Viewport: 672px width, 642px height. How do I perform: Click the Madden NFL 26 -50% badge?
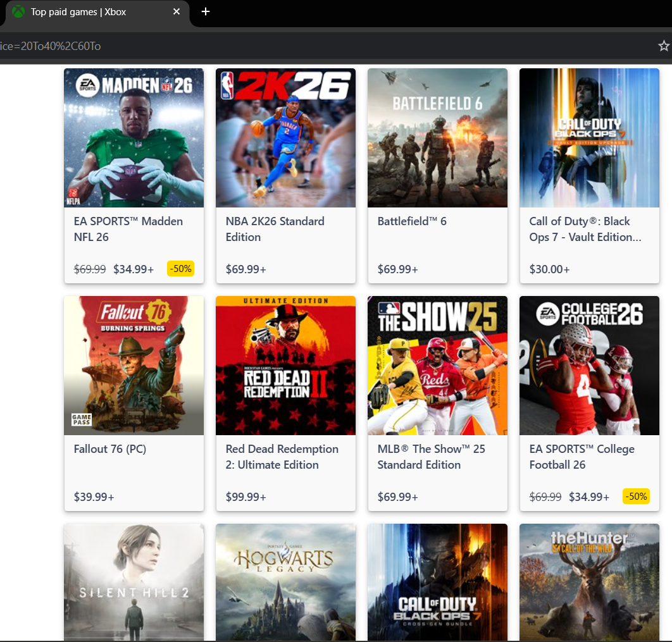[x=180, y=269]
